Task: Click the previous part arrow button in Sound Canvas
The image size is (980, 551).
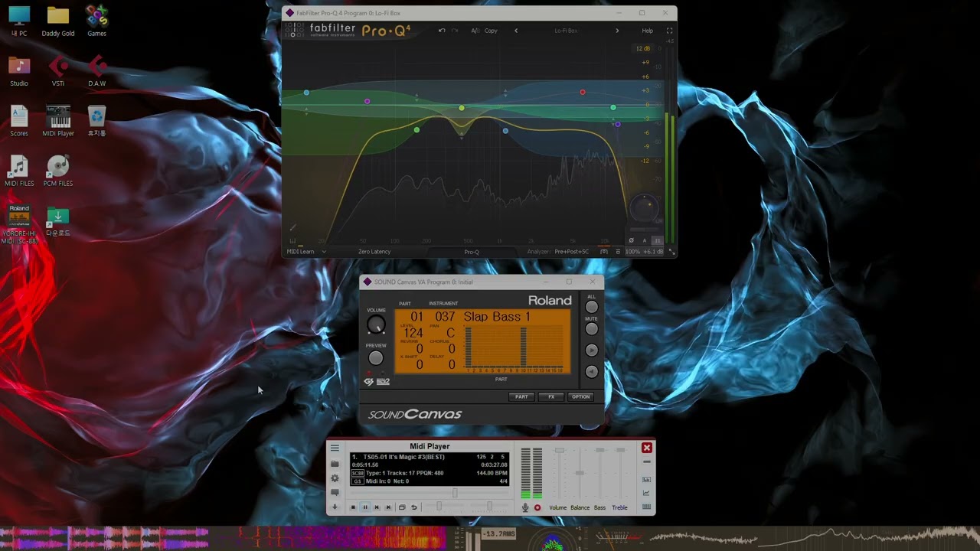Action: pyautogui.click(x=591, y=371)
